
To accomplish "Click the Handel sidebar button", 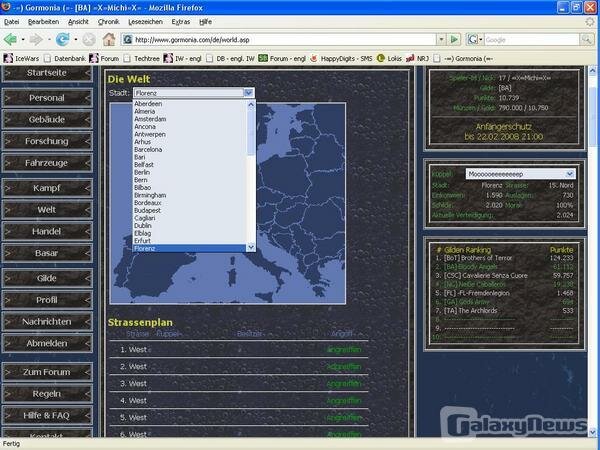I will click(46, 231).
